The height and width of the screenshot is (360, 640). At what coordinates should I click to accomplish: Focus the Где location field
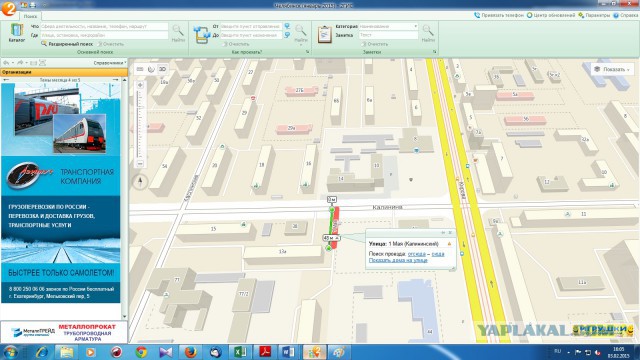104,36
